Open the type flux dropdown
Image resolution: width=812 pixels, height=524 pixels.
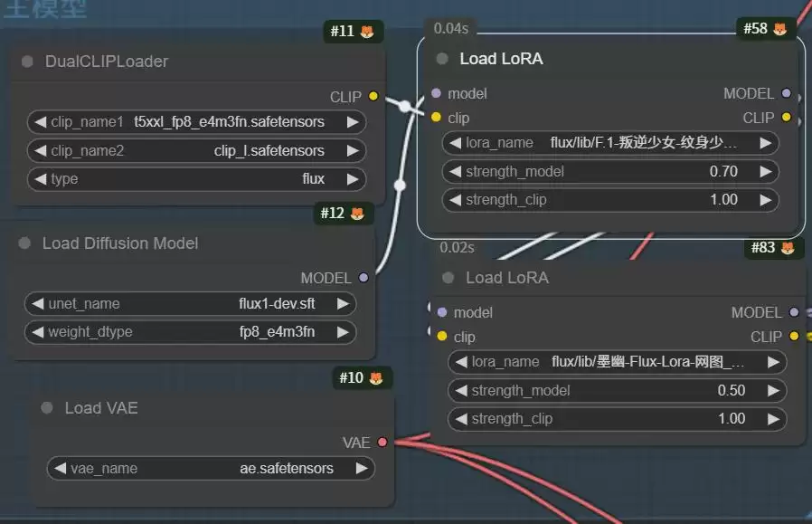[x=196, y=179]
